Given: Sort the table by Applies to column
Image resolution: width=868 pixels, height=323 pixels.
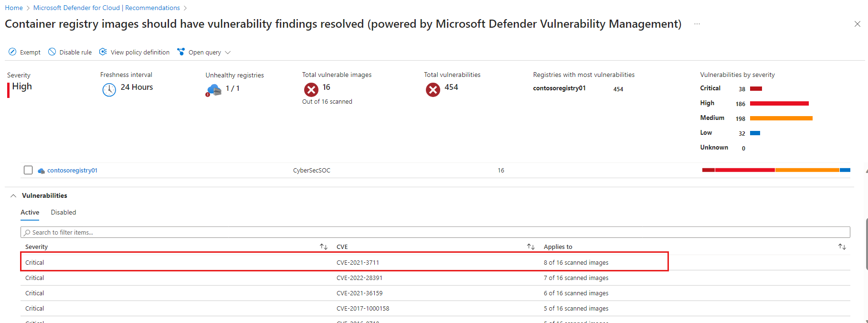Looking at the screenshot, I should coord(842,247).
